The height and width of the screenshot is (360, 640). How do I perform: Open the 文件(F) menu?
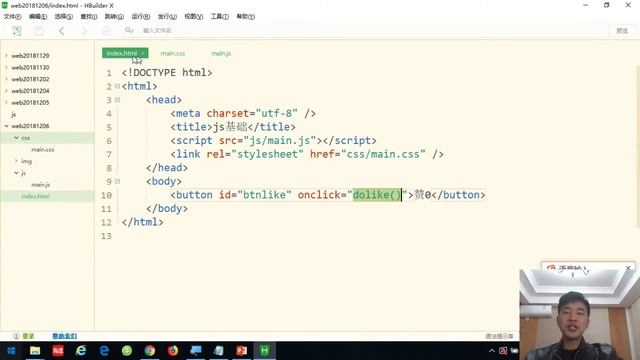(x=12, y=17)
